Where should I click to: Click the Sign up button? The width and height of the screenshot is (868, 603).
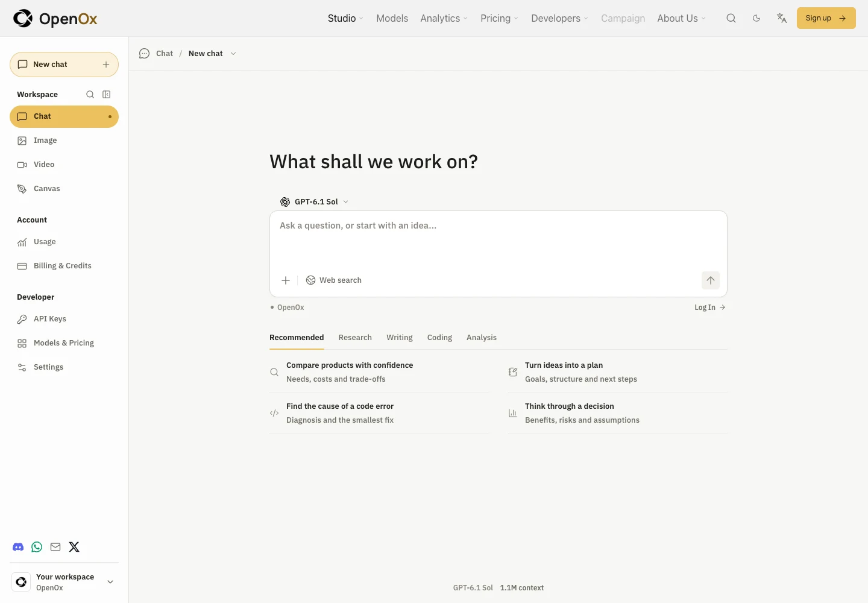point(826,18)
